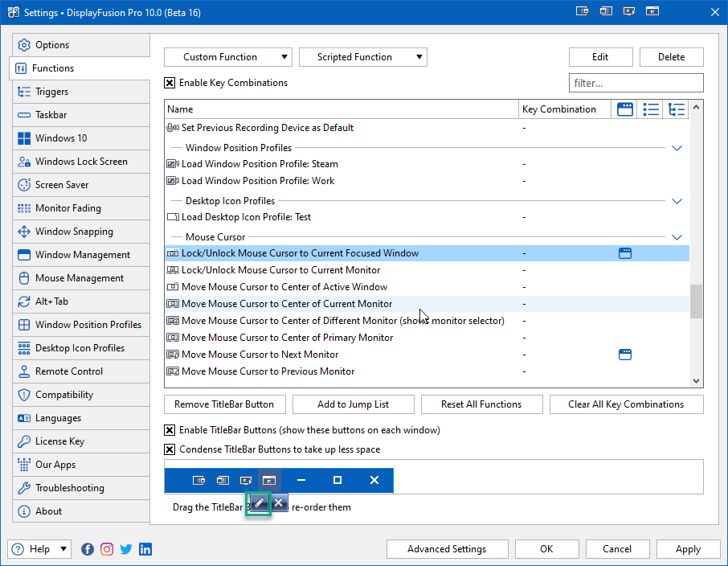Open Advanced Settings
The image size is (728, 566).
[x=447, y=549]
